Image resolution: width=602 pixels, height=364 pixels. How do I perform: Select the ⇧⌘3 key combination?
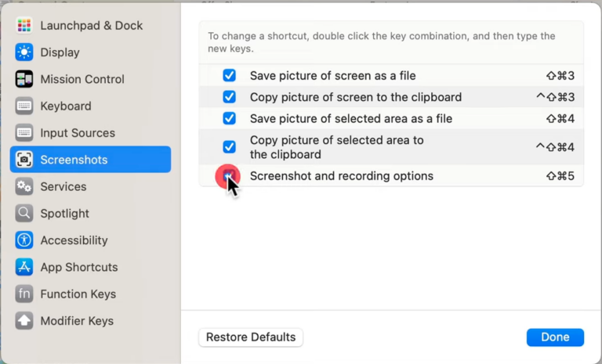click(560, 76)
